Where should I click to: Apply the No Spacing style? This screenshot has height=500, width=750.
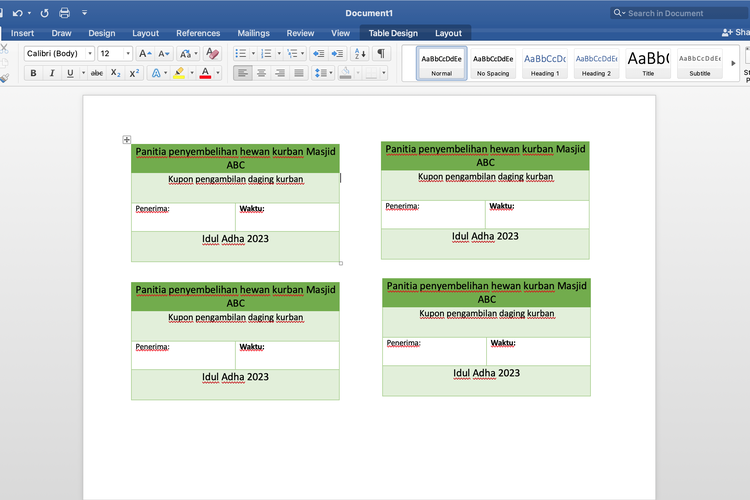tap(493, 63)
